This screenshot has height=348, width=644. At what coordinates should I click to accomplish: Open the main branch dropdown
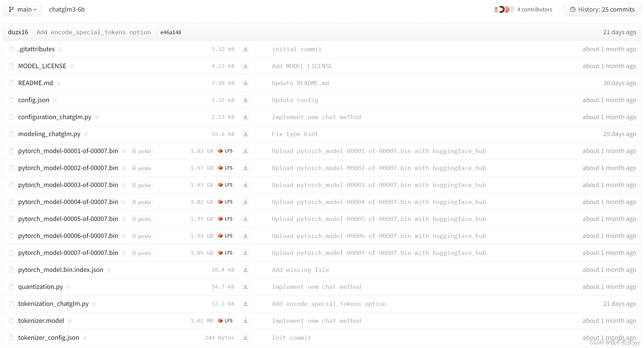click(23, 9)
